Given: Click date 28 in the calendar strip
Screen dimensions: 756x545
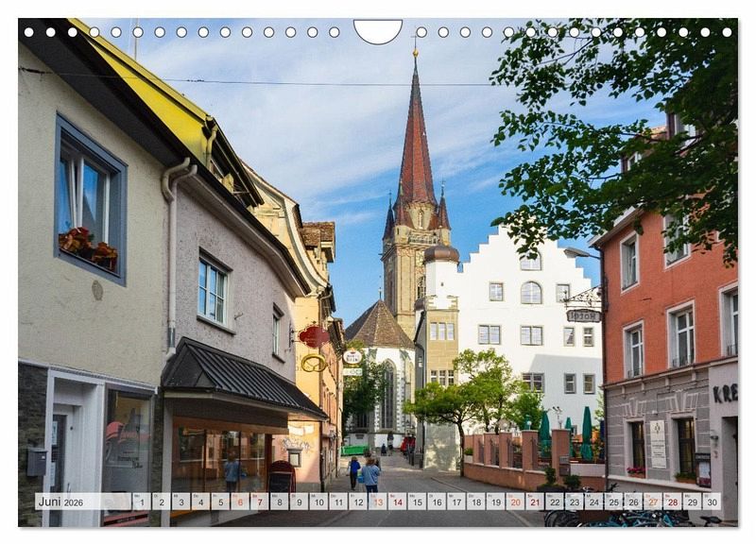Looking at the screenshot, I should (672, 502).
